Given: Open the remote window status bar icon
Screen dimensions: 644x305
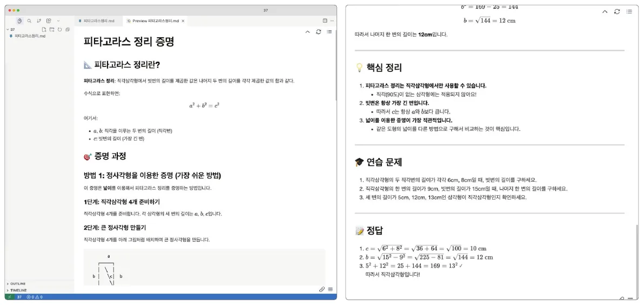Looking at the screenshot, I should (x=9, y=297).
